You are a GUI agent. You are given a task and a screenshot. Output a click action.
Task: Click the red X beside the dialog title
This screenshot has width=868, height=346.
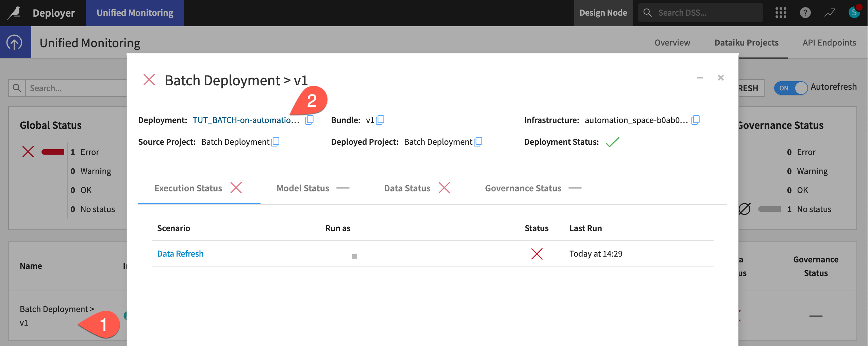point(149,80)
